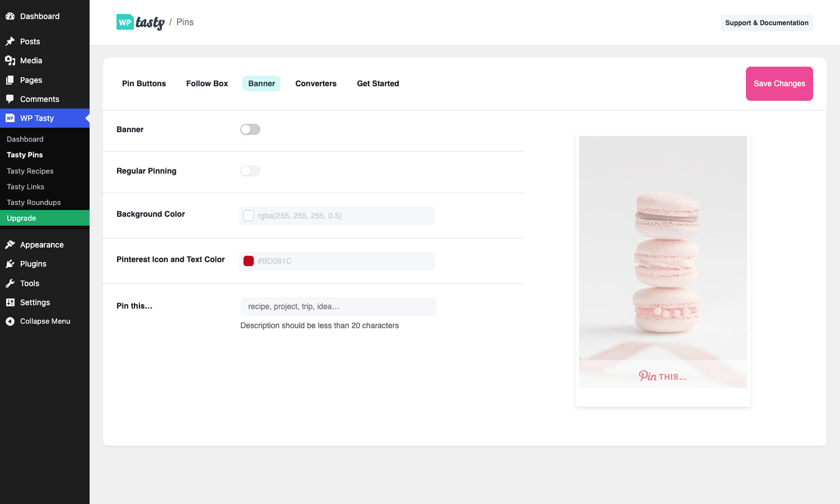This screenshot has width=840, height=504.
Task: Click the Appearance paintbrush icon
Action: [x=10, y=245]
